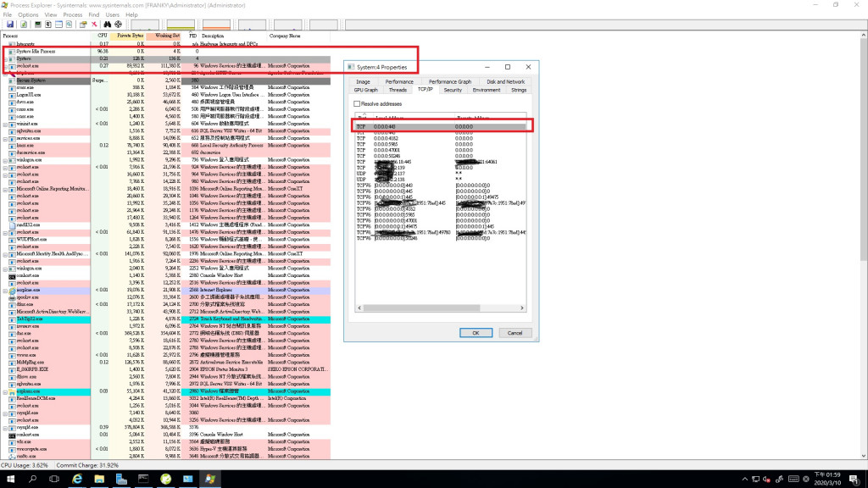
Task: Click OK in System:4 Properties dialog
Action: 476,333
